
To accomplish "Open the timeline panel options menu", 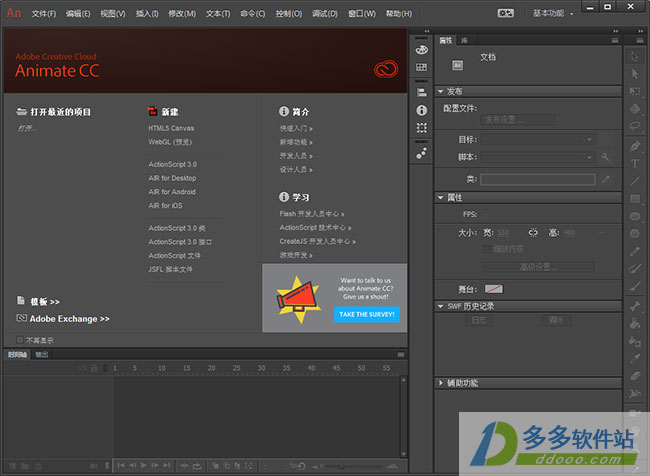I will tap(400, 354).
